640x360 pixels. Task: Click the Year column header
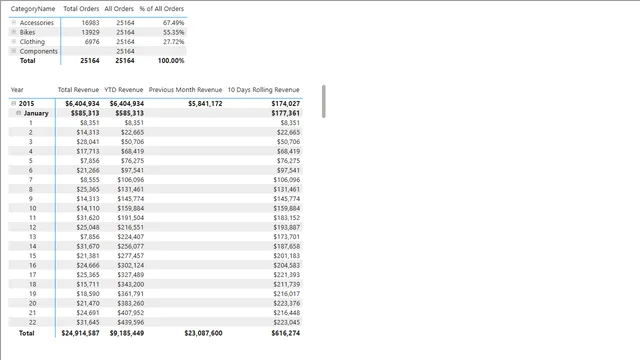(x=17, y=90)
